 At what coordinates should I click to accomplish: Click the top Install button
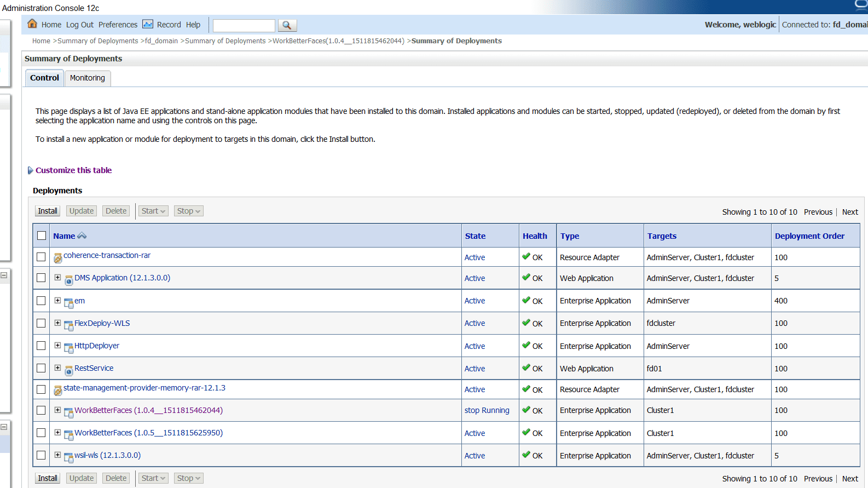pos(48,211)
